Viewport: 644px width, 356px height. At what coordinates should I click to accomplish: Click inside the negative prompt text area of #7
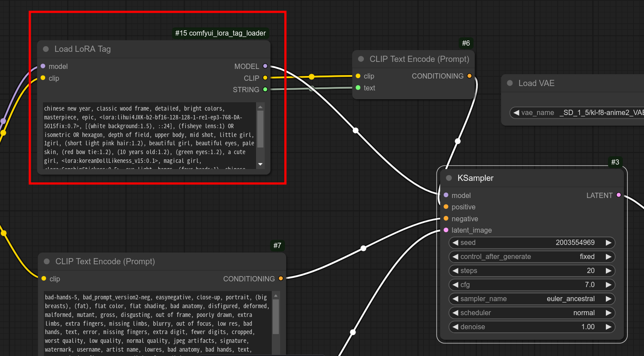coord(158,323)
